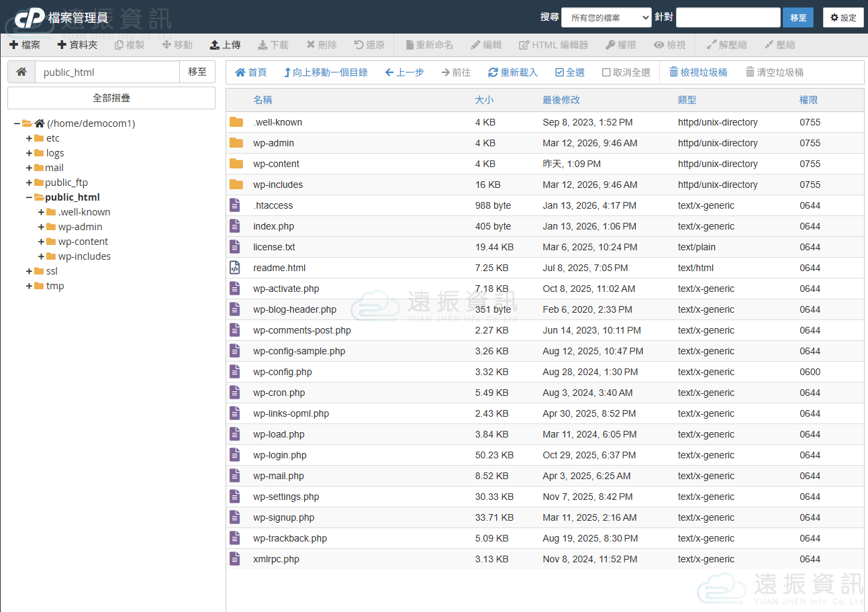Image resolution: width=868 pixels, height=612 pixels.
Task: Click 重新載入 reload icon button
Action: [x=513, y=72]
